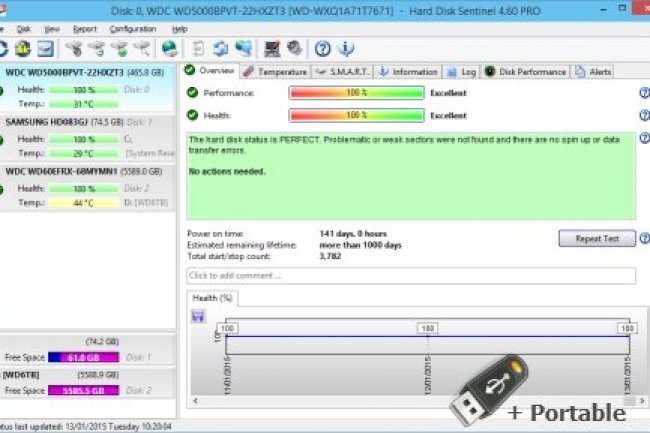Click the 'Excellent' label beside Performance bar

pyautogui.click(x=449, y=93)
